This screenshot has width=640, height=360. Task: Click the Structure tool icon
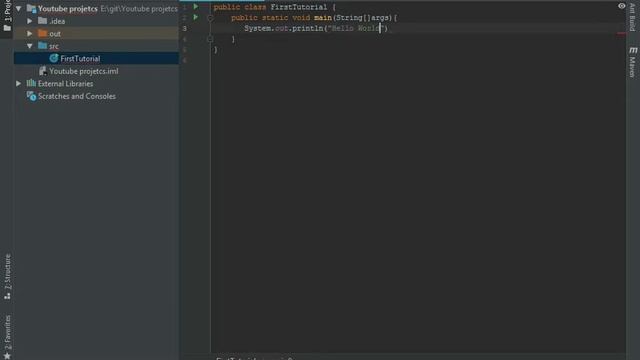tap(7, 297)
